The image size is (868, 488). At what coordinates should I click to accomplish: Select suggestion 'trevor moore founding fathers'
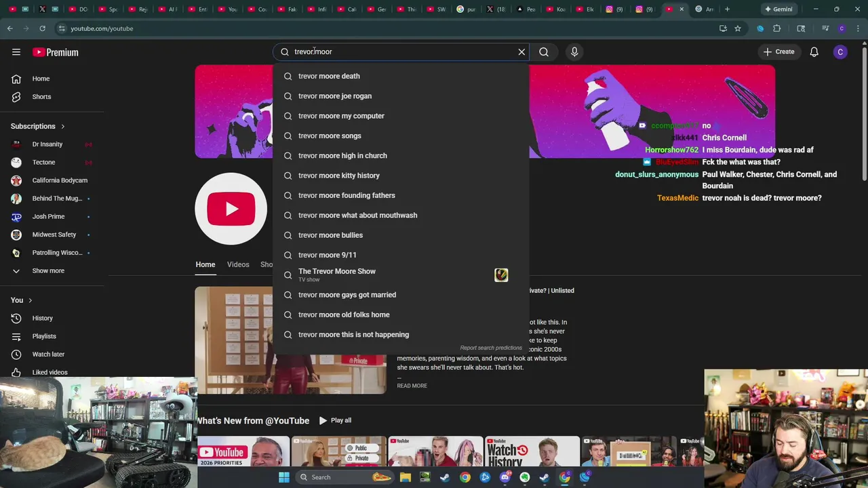click(401, 195)
